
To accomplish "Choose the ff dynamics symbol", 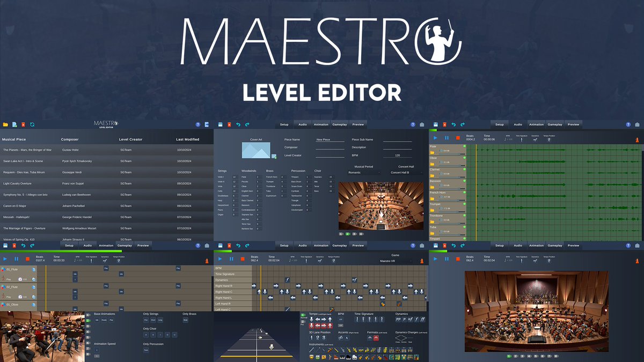I will (422, 320).
